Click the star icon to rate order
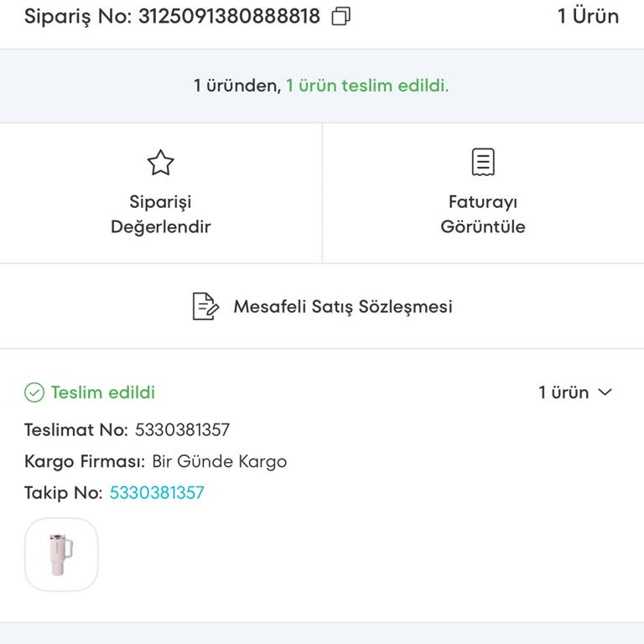Viewport: 644px width, 644px height. tap(160, 163)
